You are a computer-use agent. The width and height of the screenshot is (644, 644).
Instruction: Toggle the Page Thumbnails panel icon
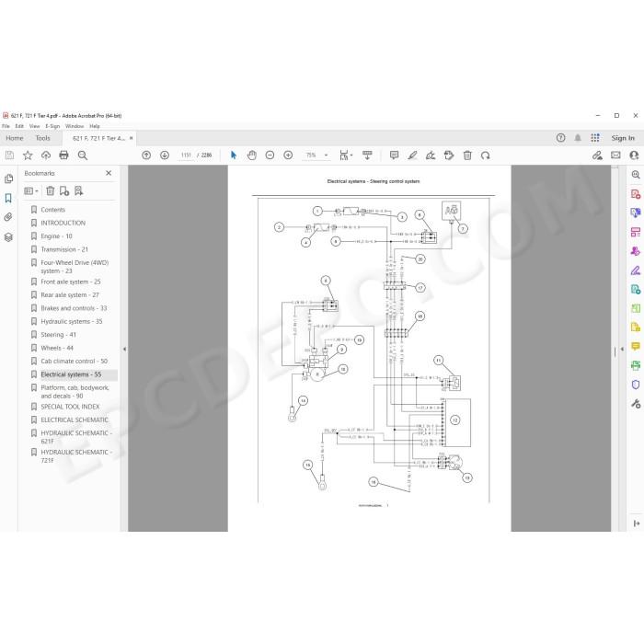click(8, 178)
